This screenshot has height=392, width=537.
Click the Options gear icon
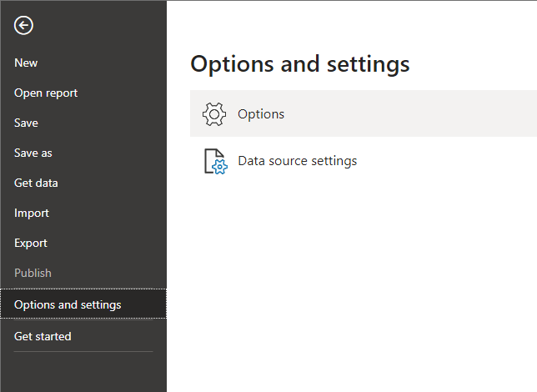(x=214, y=114)
